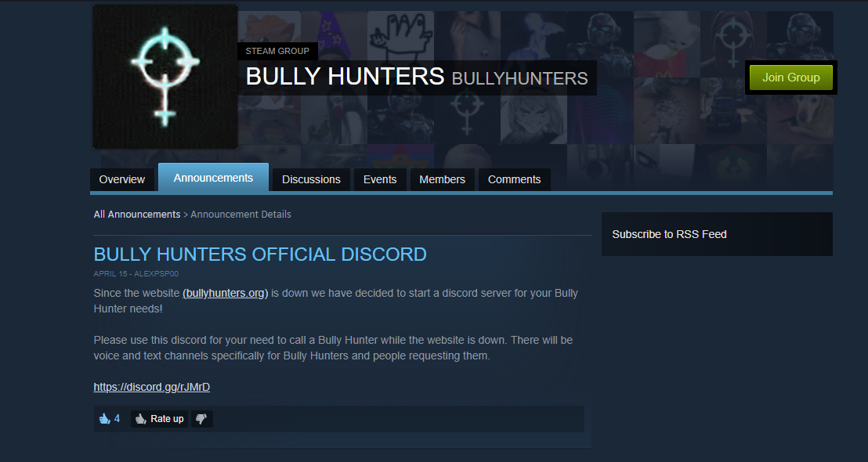The width and height of the screenshot is (868, 462).
Task: Click the Announcement Details breadcrumb text
Action: [241, 214]
